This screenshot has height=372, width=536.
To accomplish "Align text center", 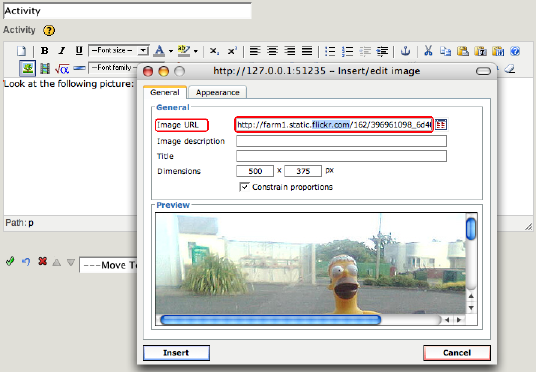I will click(272, 51).
